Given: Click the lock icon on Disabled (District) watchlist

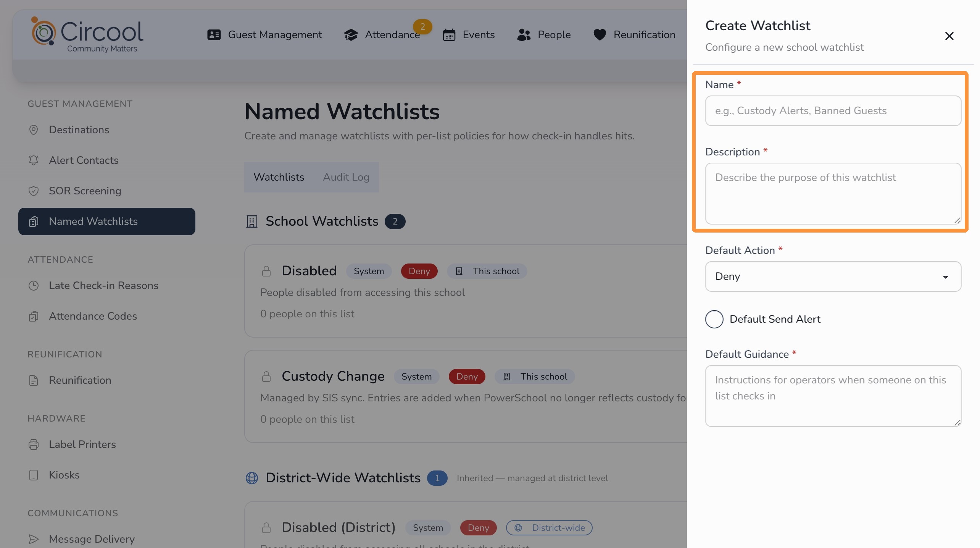Looking at the screenshot, I should tap(266, 528).
